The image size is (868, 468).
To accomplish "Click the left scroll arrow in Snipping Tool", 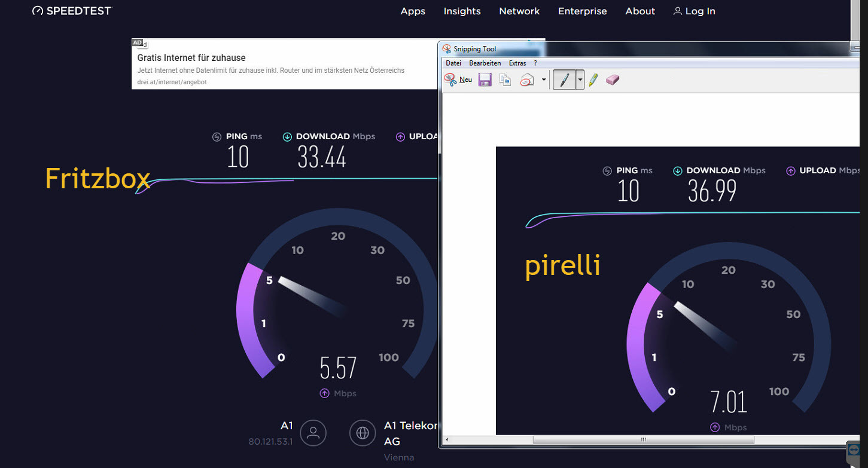I will [x=446, y=440].
